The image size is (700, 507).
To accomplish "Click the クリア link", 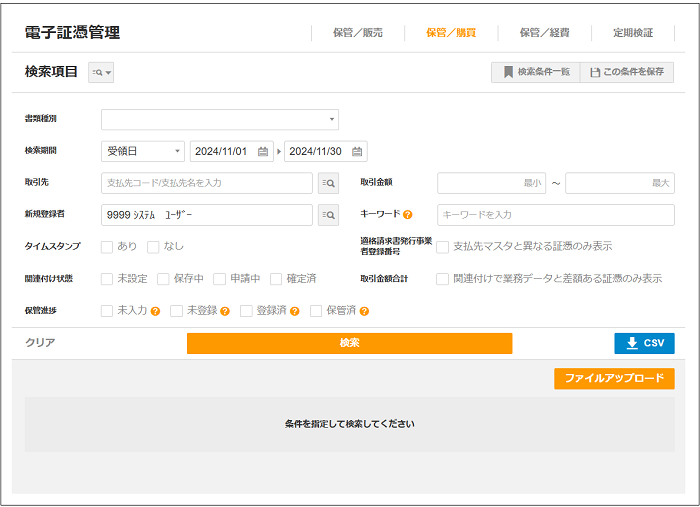I will 40,343.
